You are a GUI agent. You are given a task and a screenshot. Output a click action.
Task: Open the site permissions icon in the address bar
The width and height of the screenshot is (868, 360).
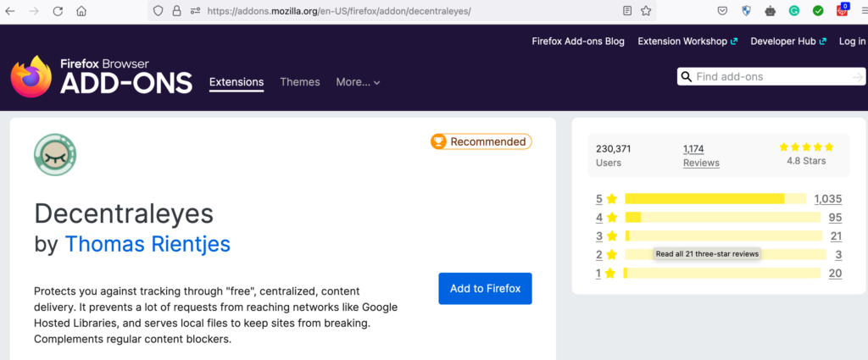pos(195,10)
